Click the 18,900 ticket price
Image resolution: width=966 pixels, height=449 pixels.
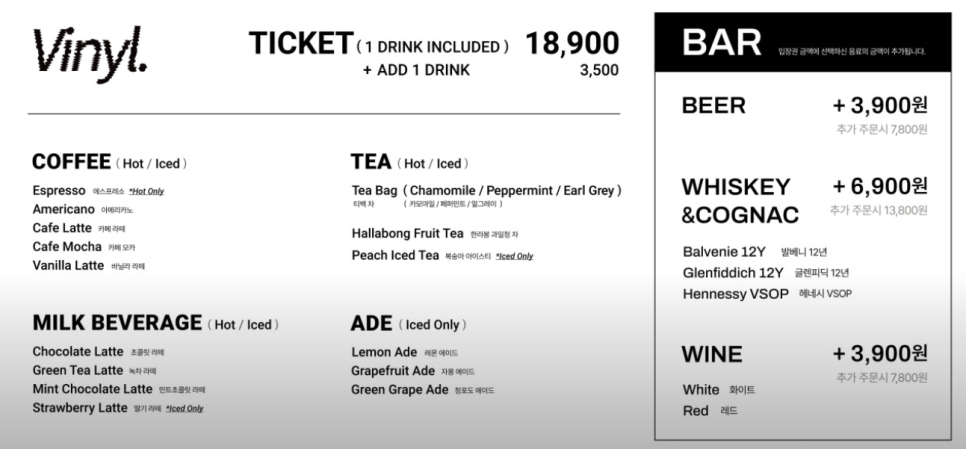[x=572, y=43]
